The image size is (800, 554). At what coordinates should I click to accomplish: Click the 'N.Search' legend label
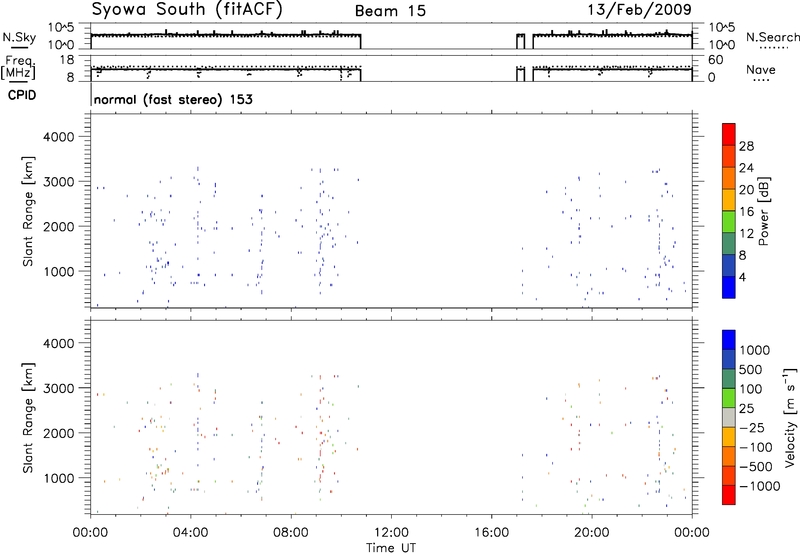click(x=772, y=37)
